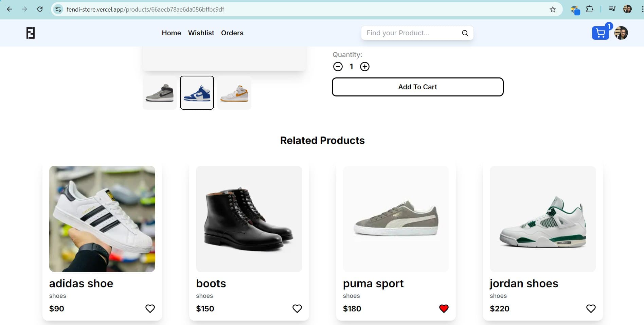Click the search magnifier icon

pos(465,33)
